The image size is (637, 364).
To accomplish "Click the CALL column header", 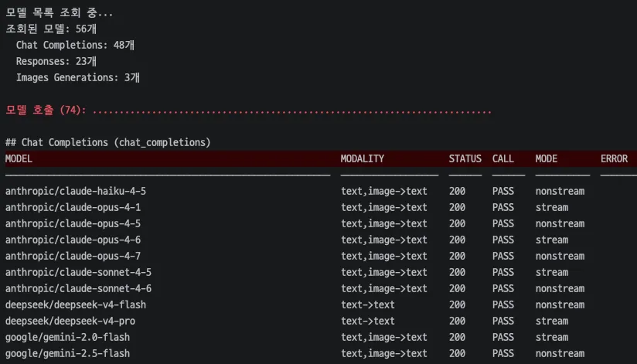I will [503, 158].
